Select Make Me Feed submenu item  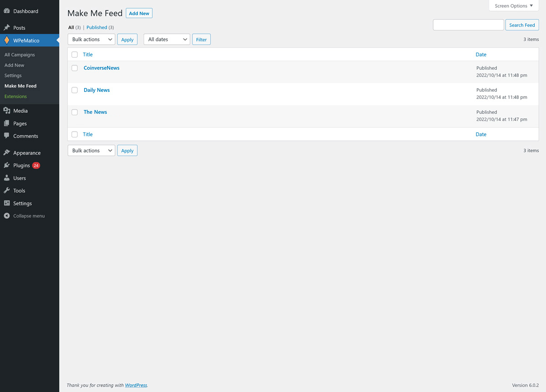point(20,86)
